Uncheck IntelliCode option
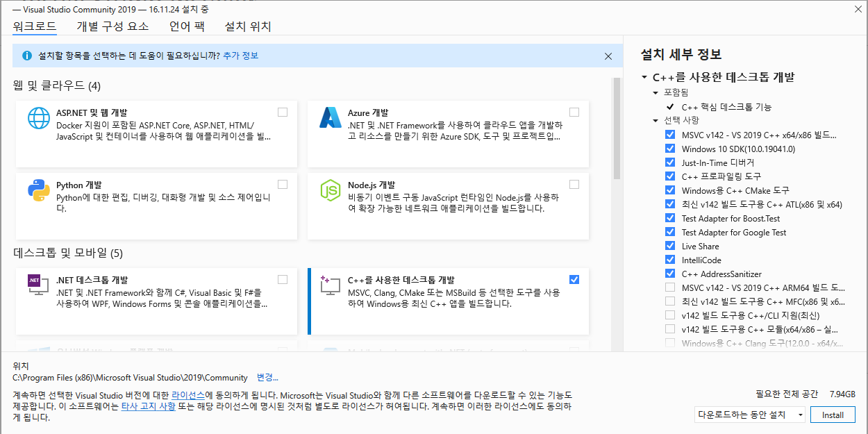This screenshot has height=434, width=868. (x=670, y=260)
